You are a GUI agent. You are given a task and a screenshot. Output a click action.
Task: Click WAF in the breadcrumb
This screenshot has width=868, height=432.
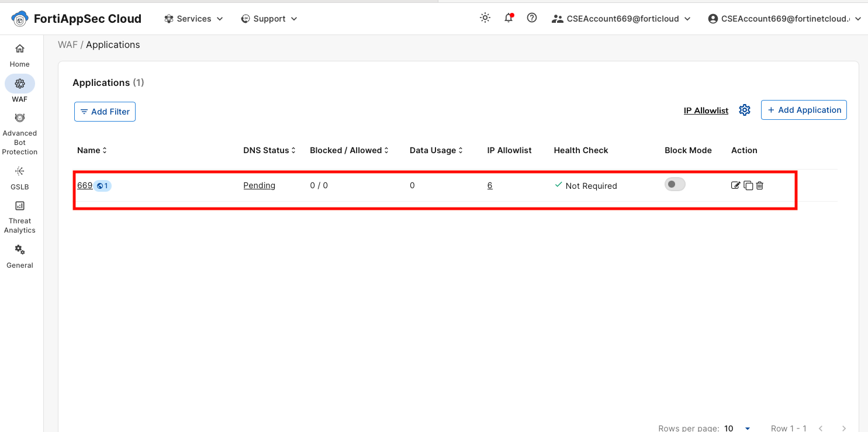tap(68, 45)
